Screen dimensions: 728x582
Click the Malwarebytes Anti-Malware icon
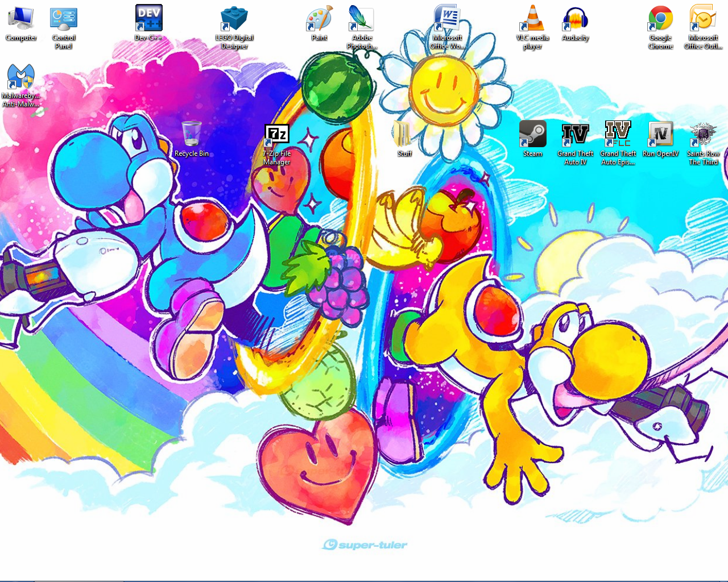click(21, 77)
